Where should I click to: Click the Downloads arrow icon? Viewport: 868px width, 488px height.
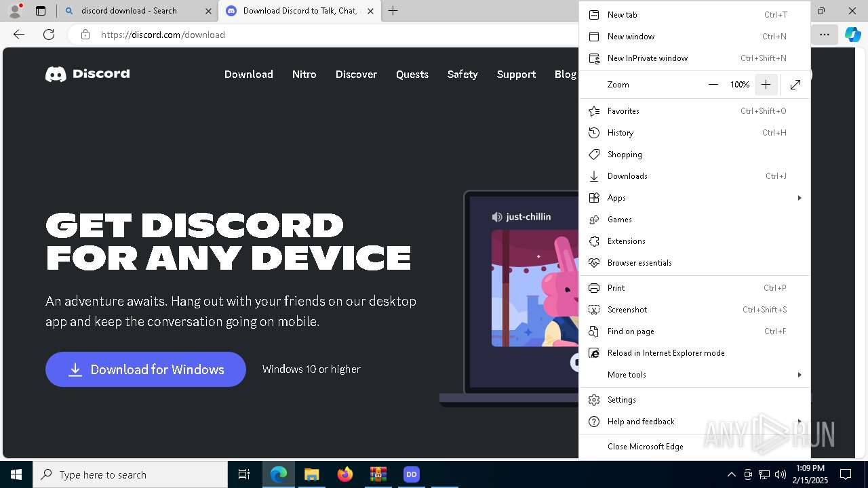pyautogui.click(x=594, y=176)
